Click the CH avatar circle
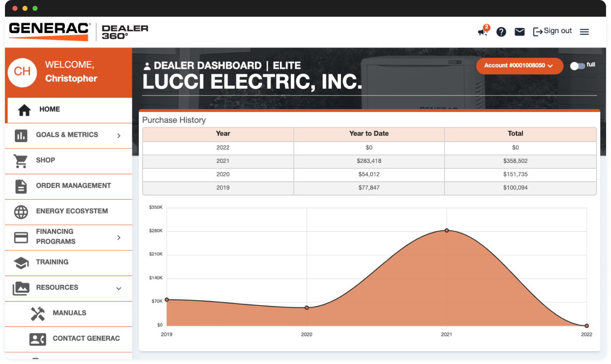This screenshot has width=611, height=364. click(22, 72)
